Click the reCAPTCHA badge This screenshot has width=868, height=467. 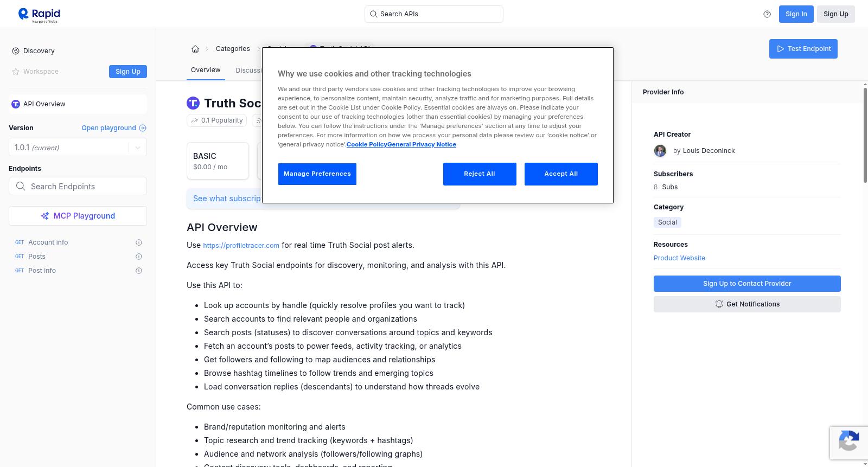coord(848,443)
